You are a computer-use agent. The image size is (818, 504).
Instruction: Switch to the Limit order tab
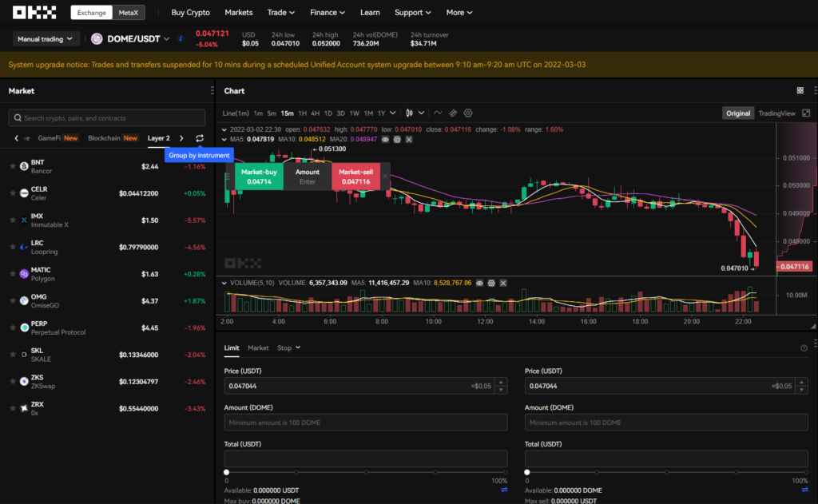point(232,348)
